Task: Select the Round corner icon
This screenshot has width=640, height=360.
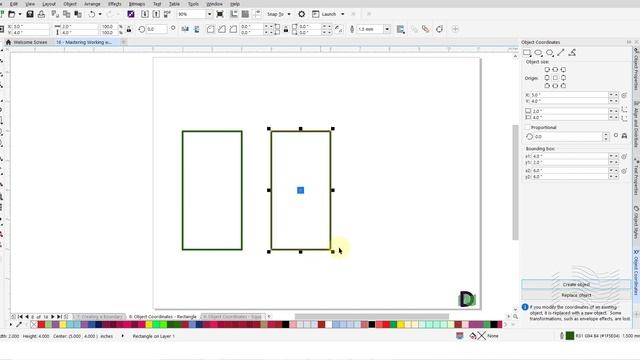Action: (x=211, y=29)
